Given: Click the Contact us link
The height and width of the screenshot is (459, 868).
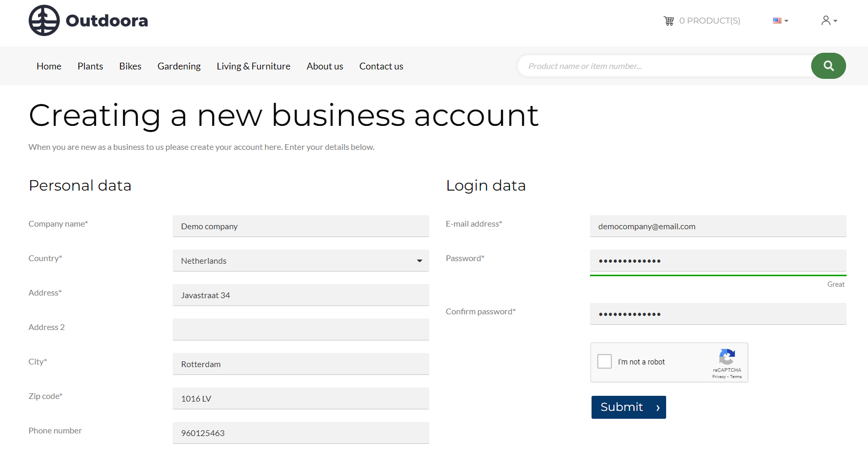Looking at the screenshot, I should (381, 66).
